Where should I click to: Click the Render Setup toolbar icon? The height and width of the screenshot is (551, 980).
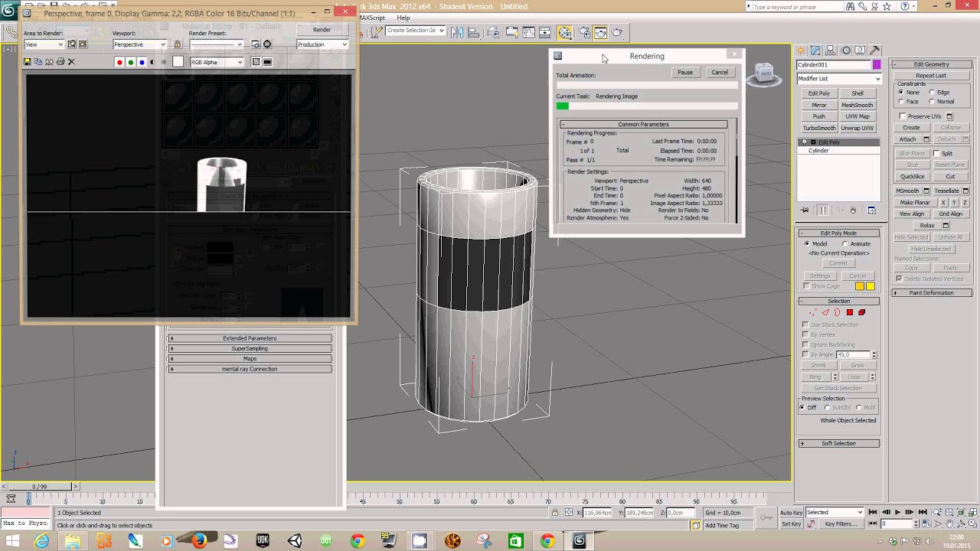coord(583,32)
